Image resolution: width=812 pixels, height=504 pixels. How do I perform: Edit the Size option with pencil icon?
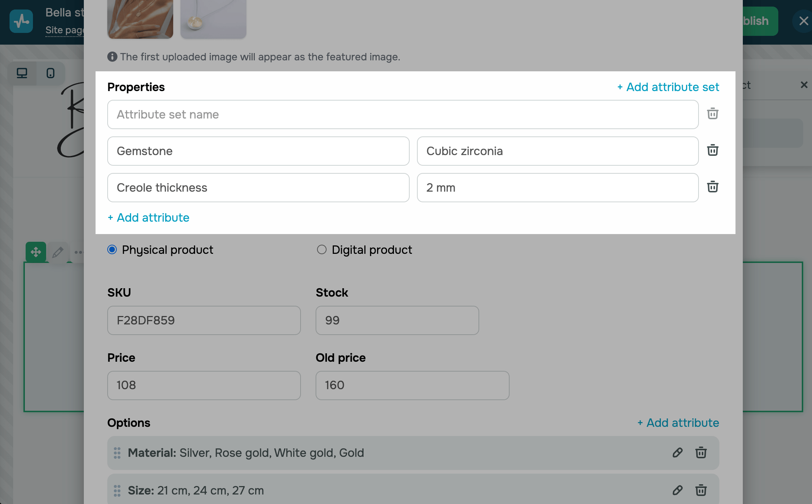click(677, 490)
